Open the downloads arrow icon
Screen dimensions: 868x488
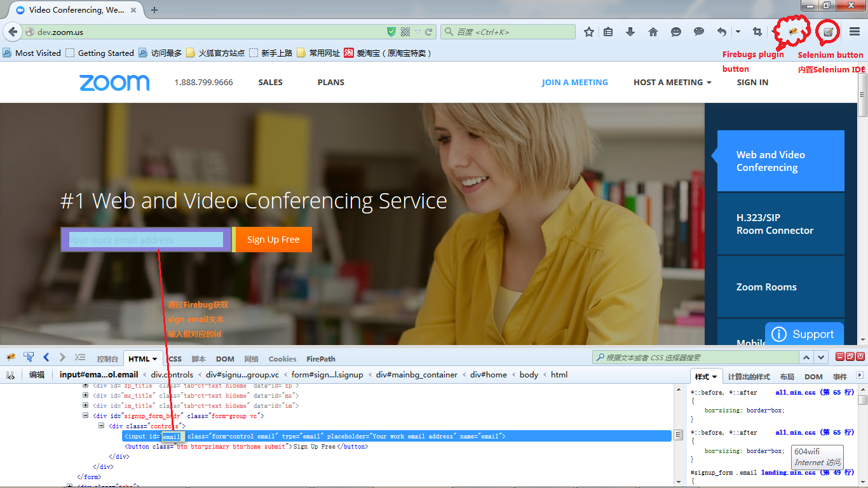click(x=630, y=32)
